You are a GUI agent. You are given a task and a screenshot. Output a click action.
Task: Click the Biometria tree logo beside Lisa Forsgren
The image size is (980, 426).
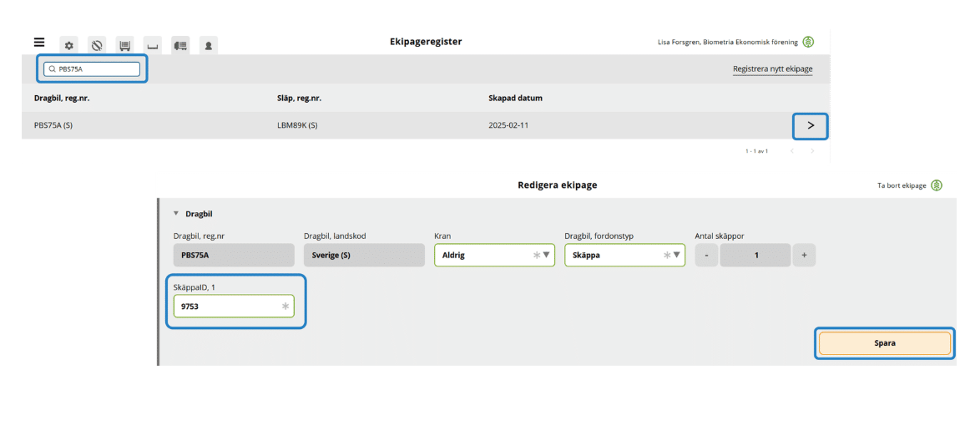coord(808,42)
